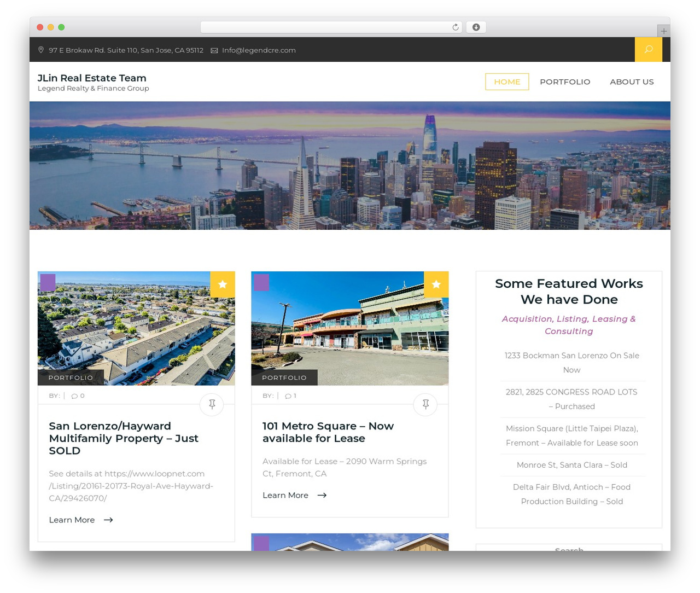Click pin icon on San Lorenzo/Hayward post
Image resolution: width=700 pixels, height=593 pixels.
212,404
